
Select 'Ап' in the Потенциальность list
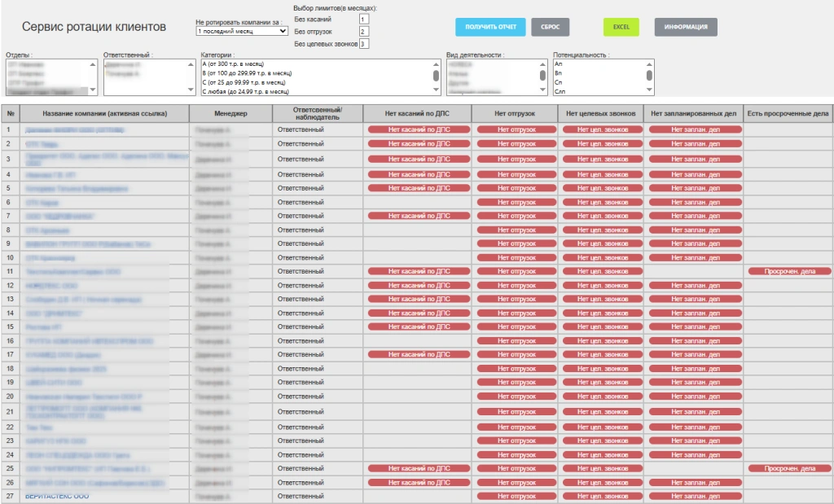click(558, 64)
